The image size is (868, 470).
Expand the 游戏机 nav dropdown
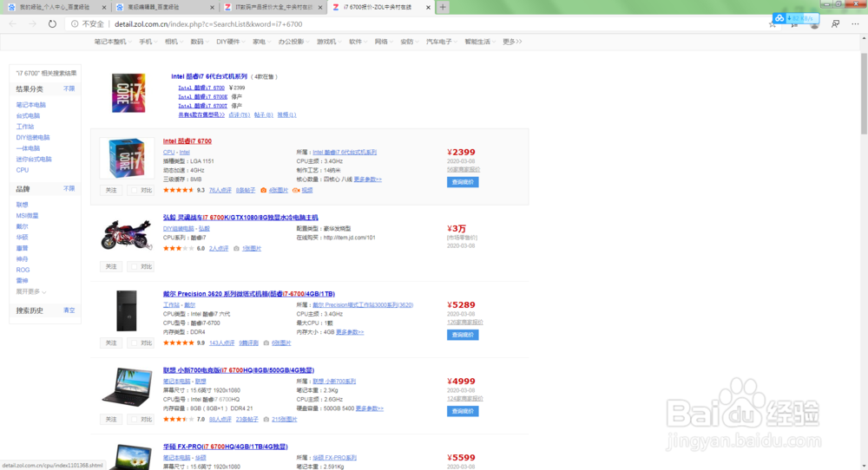coord(329,42)
